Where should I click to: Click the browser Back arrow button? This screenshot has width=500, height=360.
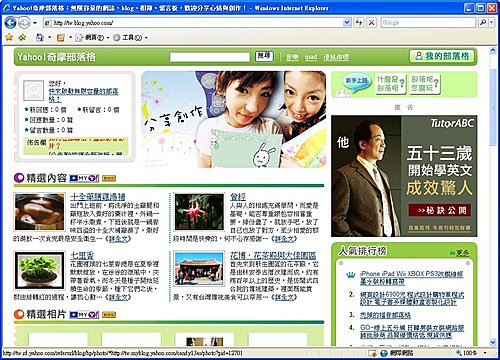tap(10, 23)
